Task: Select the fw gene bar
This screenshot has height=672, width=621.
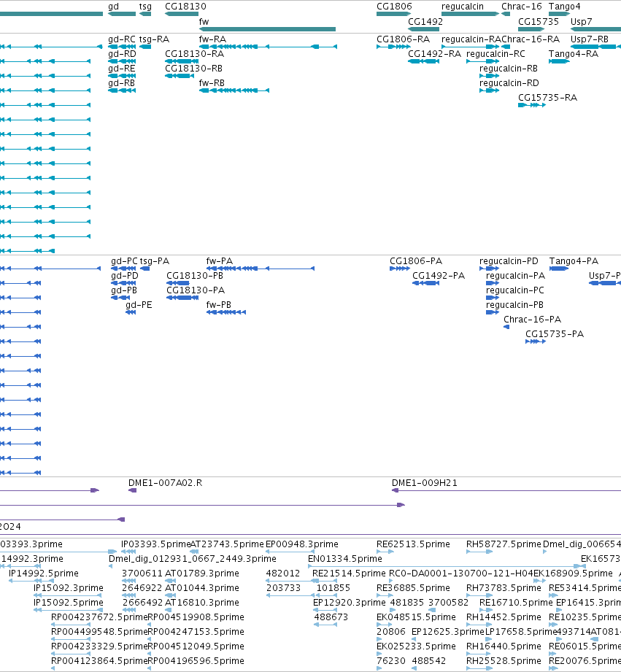Action: click(x=267, y=29)
